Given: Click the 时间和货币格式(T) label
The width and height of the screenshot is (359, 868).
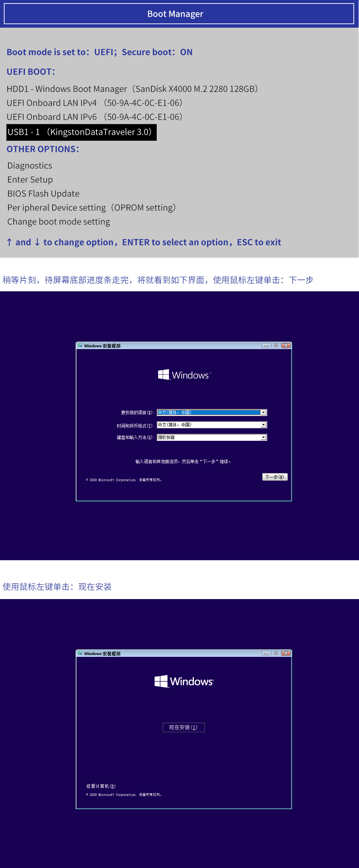Looking at the screenshot, I should pyautogui.click(x=135, y=426).
